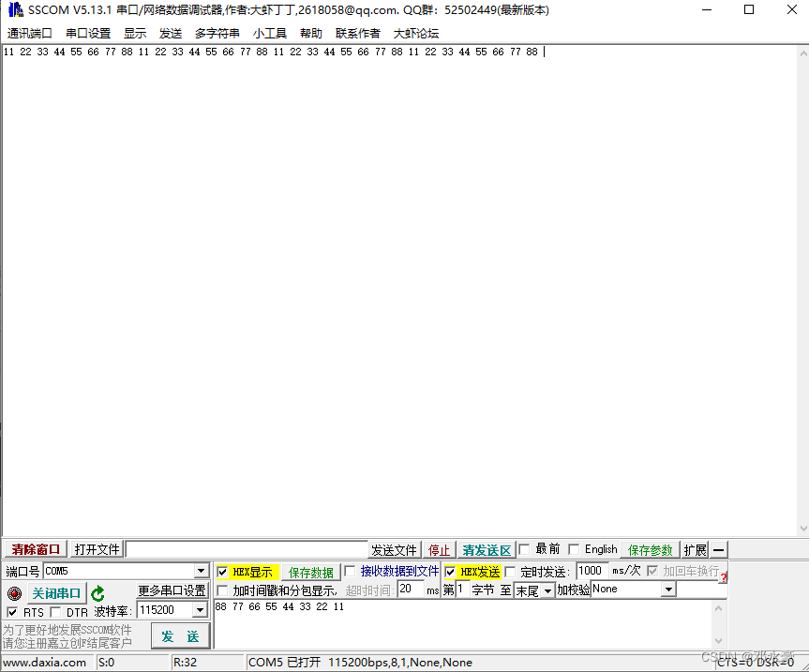Click the 停止 stop link

click(x=440, y=549)
